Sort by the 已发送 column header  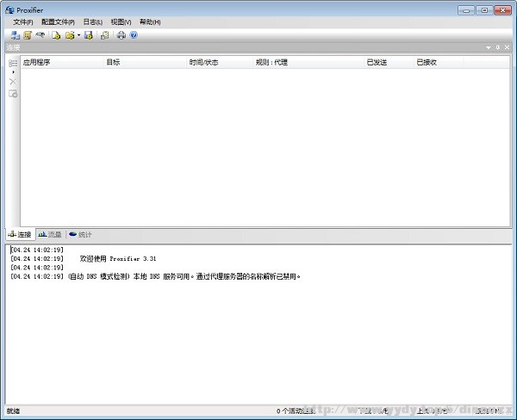[x=389, y=62]
